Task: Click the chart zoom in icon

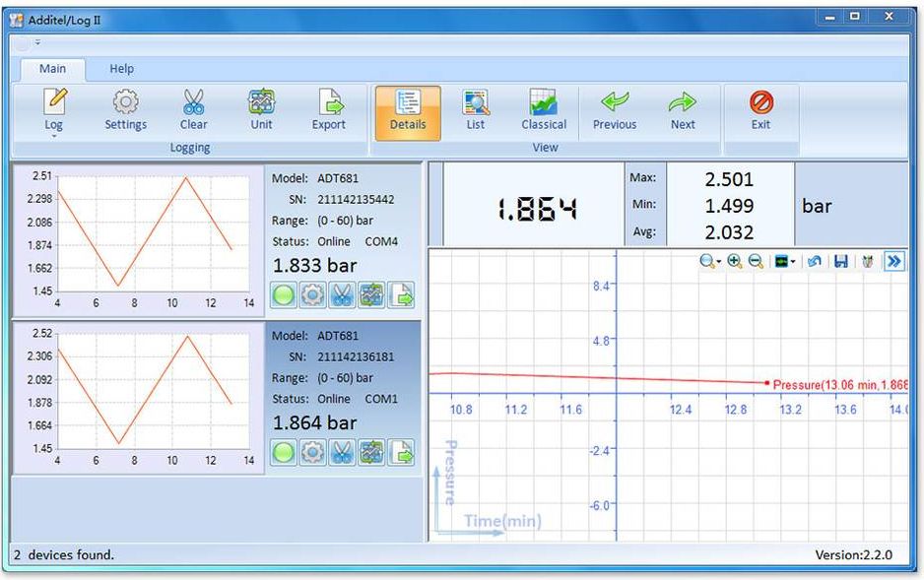Action: tap(734, 261)
